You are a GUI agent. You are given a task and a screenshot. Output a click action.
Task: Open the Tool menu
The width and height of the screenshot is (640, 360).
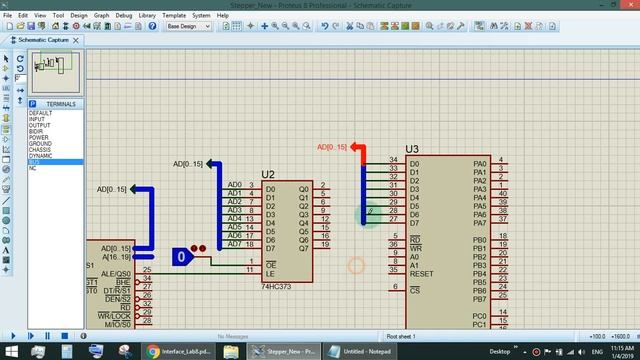[x=58, y=15]
